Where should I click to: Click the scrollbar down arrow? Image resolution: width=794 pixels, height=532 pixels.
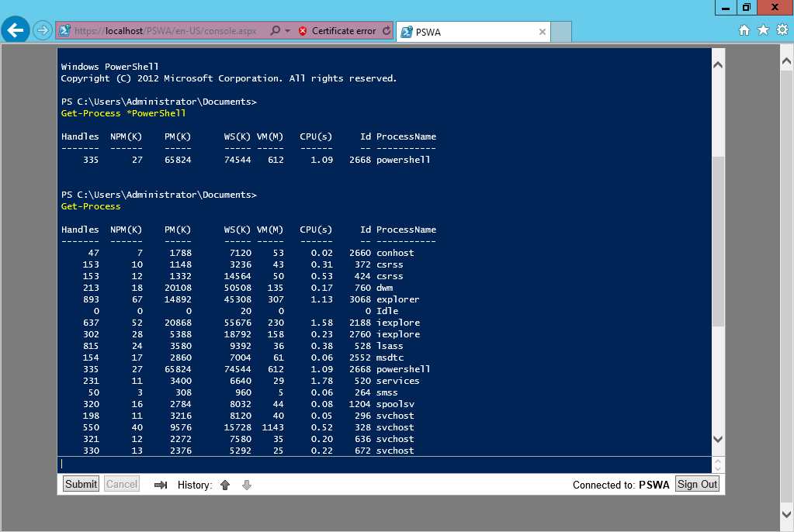point(719,439)
